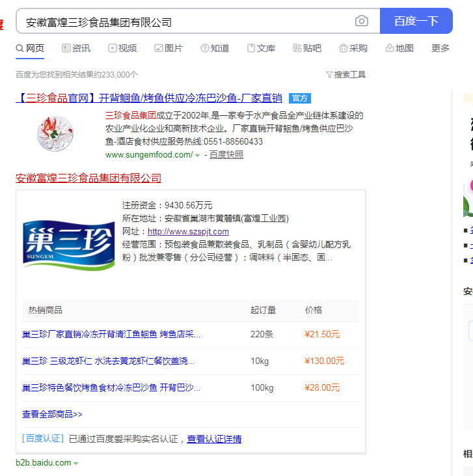The height and width of the screenshot is (476, 473).
Task: Open the 视频 tab
Action: pos(122,48)
